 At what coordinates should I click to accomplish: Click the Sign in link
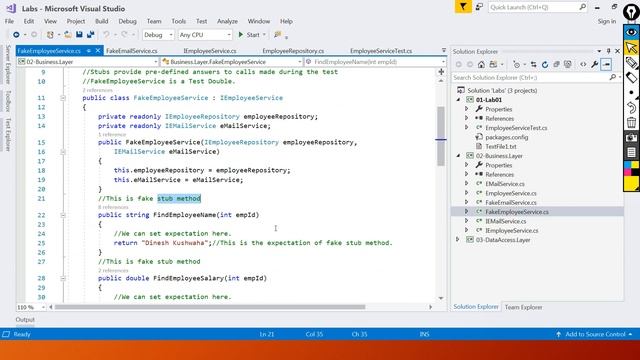[x=607, y=21]
